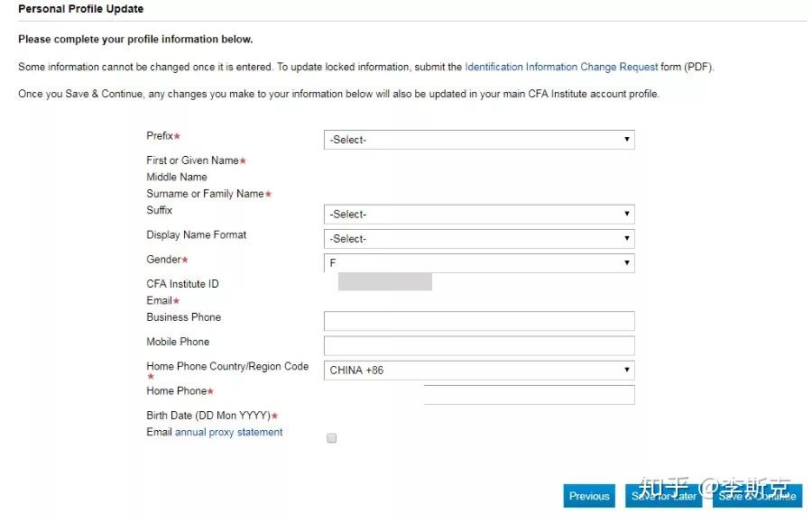Change the Gender dropdown selection

click(478, 263)
